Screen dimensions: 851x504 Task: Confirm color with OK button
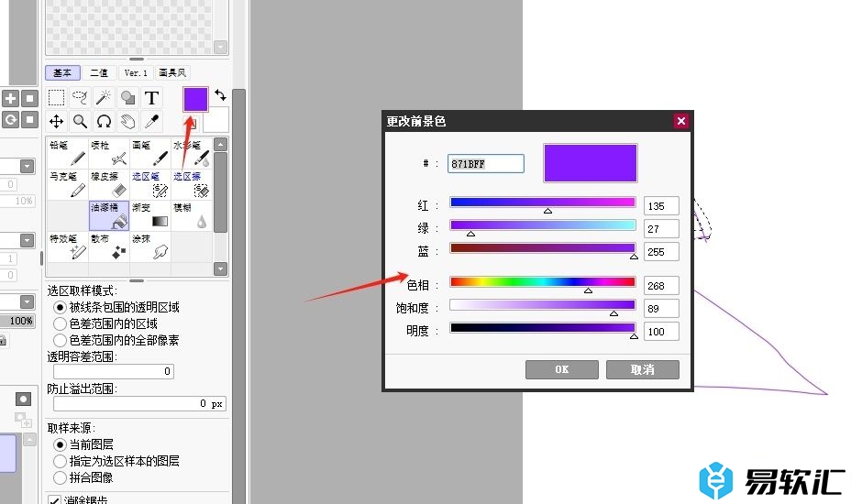click(x=562, y=369)
